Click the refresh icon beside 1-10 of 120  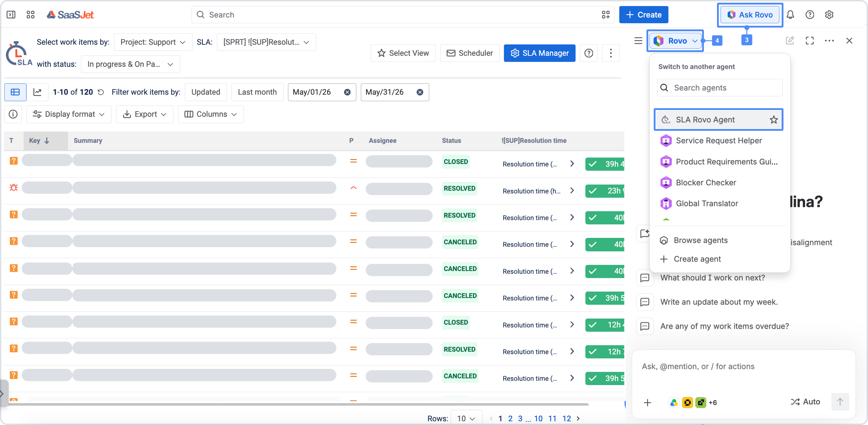(x=101, y=92)
